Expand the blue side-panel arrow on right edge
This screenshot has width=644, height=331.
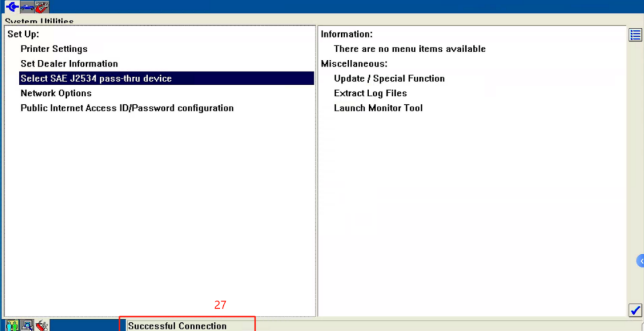(x=640, y=261)
